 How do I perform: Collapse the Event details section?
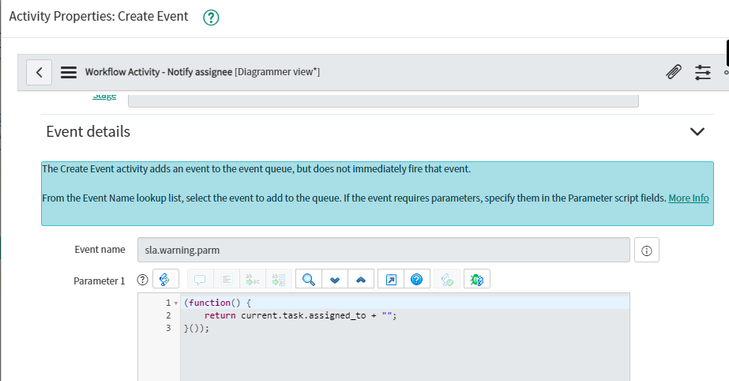pos(697,132)
